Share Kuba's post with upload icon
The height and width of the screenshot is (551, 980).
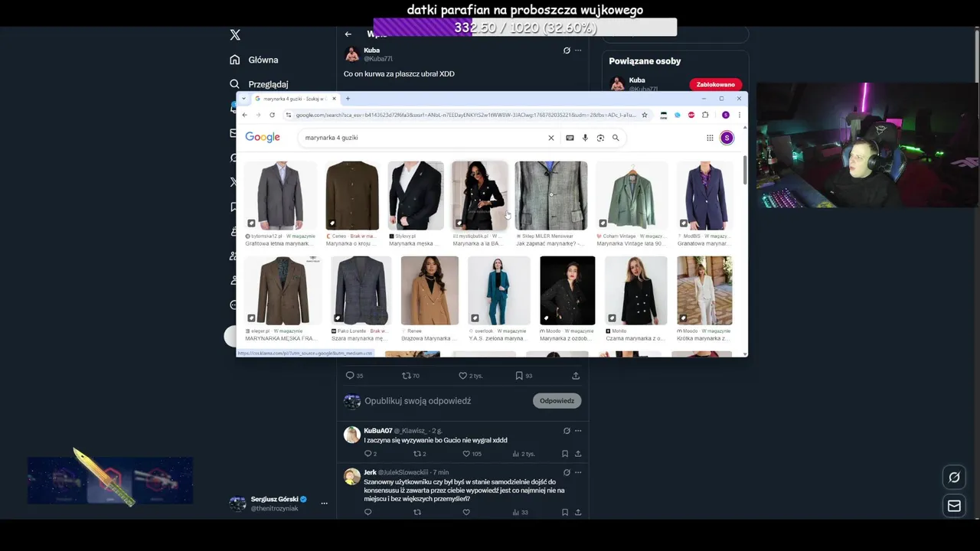576,376
